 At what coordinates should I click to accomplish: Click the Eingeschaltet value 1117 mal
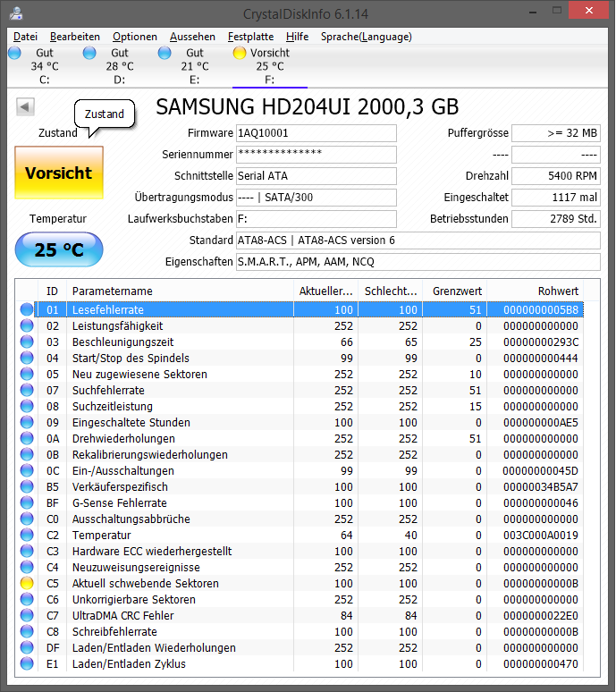tap(556, 198)
